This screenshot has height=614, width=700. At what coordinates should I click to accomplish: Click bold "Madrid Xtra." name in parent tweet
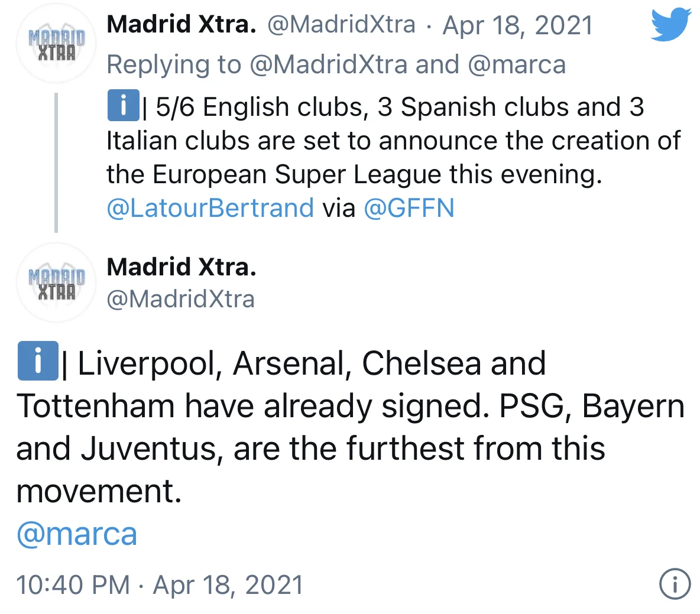pyautogui.click(x=182, y=24)
